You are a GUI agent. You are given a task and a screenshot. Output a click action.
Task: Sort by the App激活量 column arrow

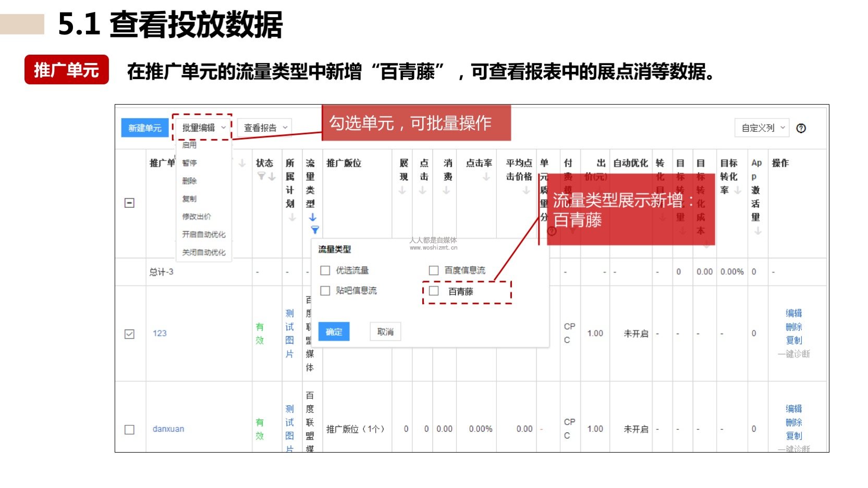[x=758, y=231]
